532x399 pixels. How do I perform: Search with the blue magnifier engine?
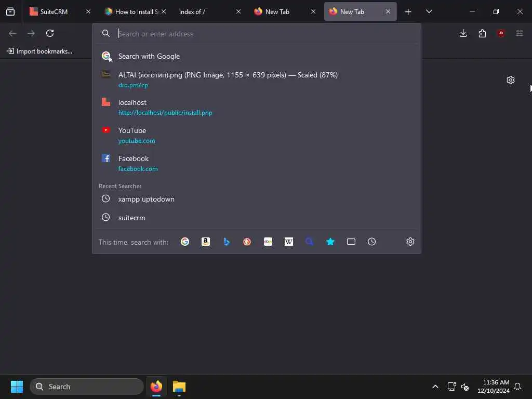pos(310,242)
